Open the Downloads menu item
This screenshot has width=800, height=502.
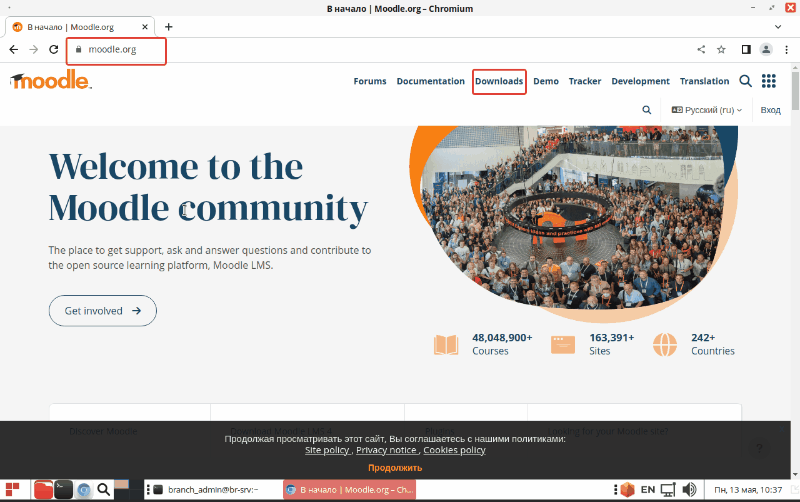499,81
